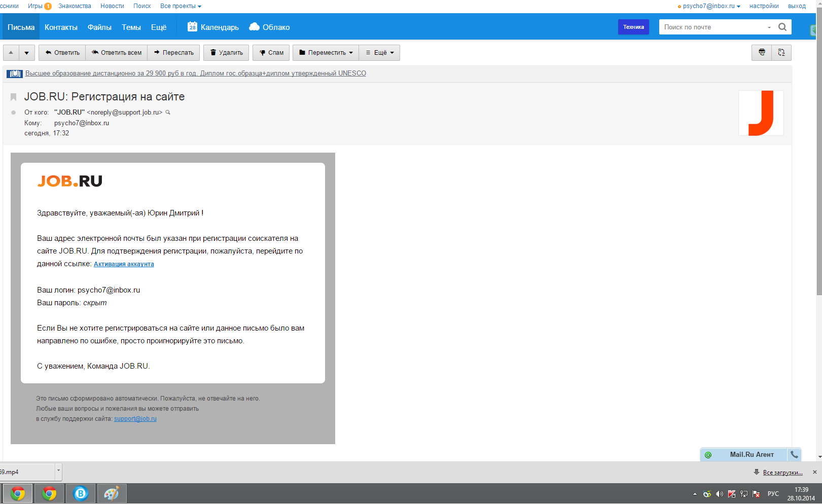822x504 pixels.
Task: Expand the Ещё toolbar dropdown
Action: click(379, 53)
